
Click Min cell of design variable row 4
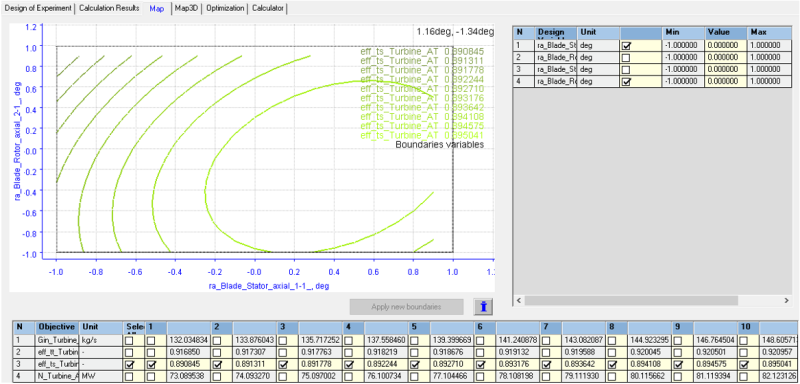click(x=684, y=82)
